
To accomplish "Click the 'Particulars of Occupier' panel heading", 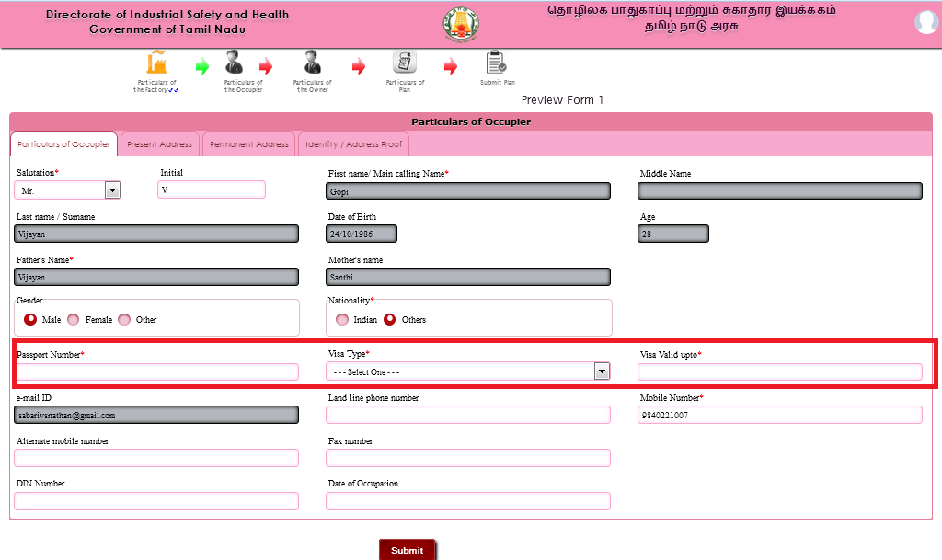I will (x=471, y=122).
